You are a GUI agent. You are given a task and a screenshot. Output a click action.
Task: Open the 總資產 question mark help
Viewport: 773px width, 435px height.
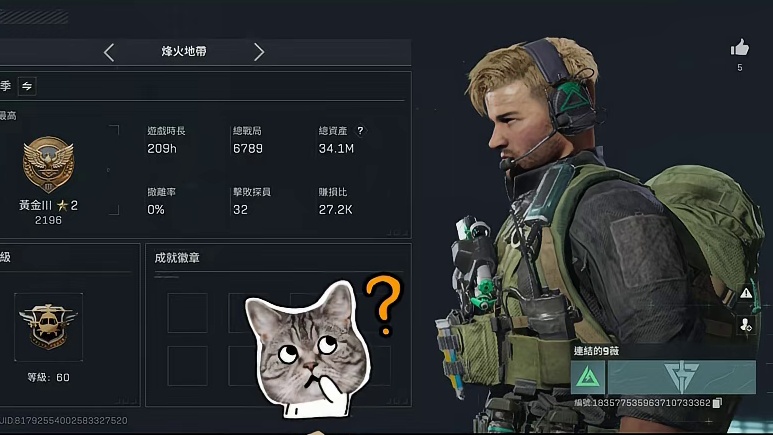(x=360, y=131)
